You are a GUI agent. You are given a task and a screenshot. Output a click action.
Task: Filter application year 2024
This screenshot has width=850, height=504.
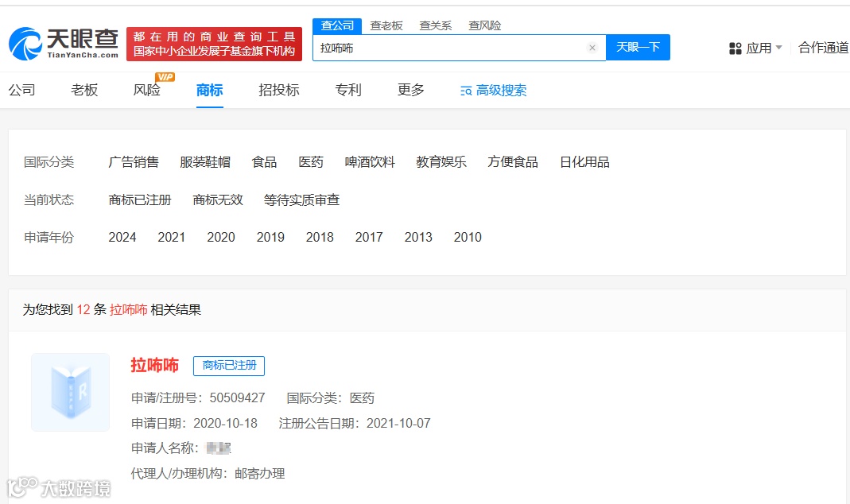pos(122,238)
